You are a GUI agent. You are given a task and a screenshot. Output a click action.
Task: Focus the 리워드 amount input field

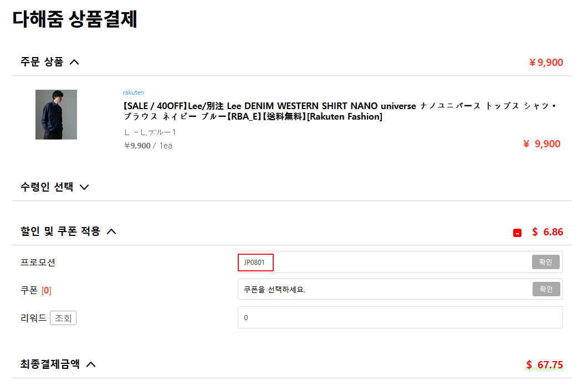(x=400, y=317)
